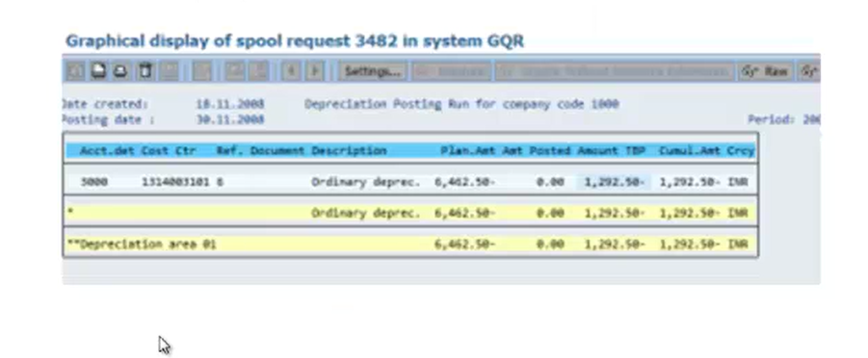
Task: Select highlighted Amount TBP cell 1,292.50-
Action: [614, 182]
